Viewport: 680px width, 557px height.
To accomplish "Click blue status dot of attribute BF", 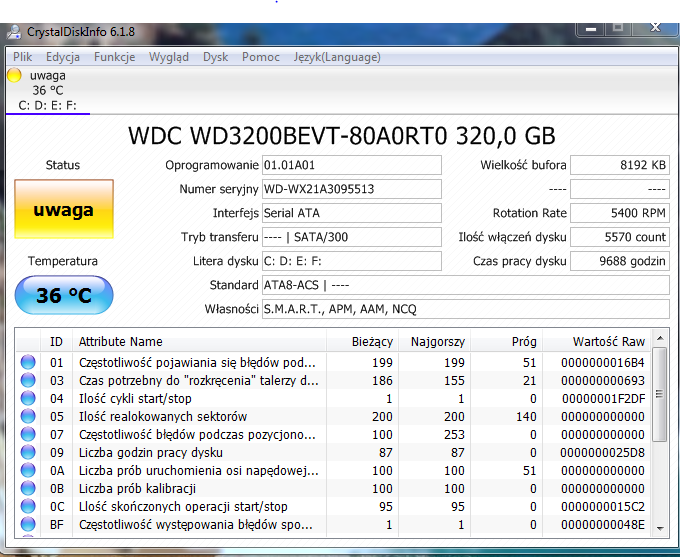I will click(28, 524).
